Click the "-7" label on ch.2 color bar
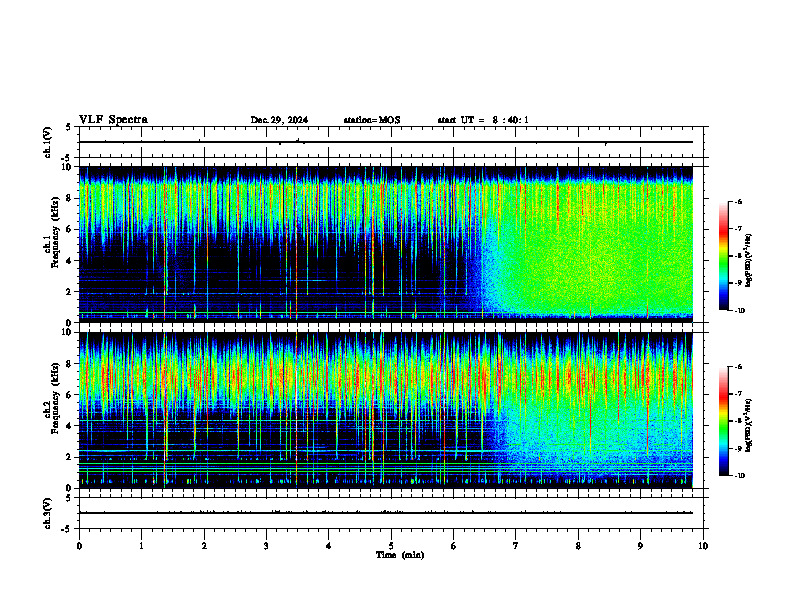 (738, 394)
